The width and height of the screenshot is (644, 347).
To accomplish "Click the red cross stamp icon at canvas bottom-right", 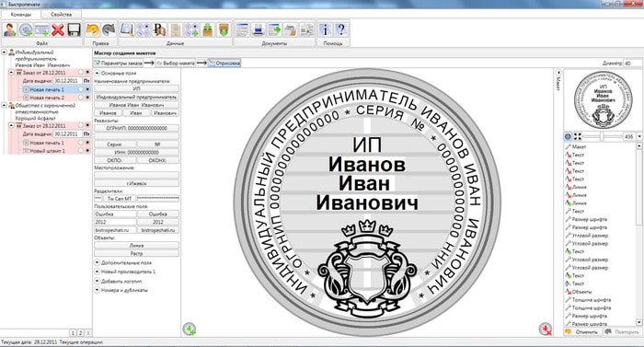I will [x=545, y=329].
